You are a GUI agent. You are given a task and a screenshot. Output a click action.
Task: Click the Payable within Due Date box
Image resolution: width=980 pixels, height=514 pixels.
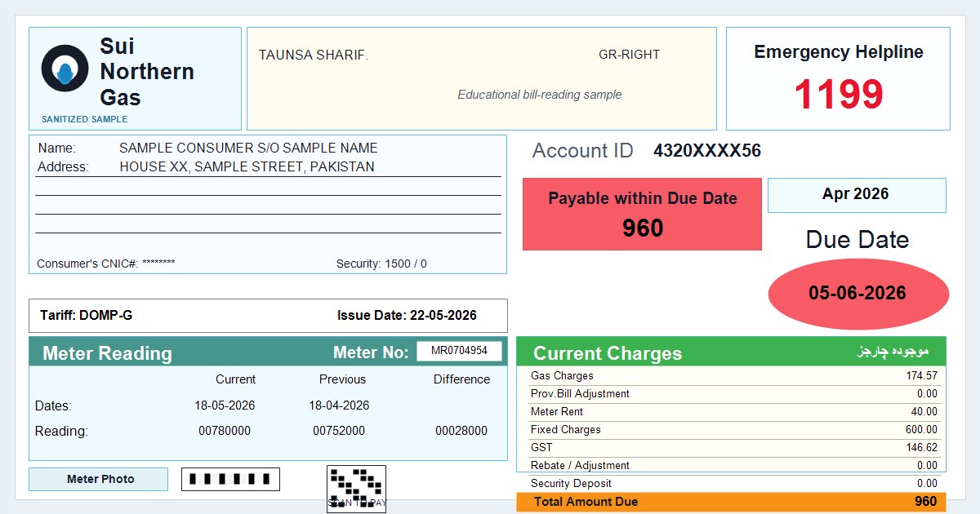642,214
